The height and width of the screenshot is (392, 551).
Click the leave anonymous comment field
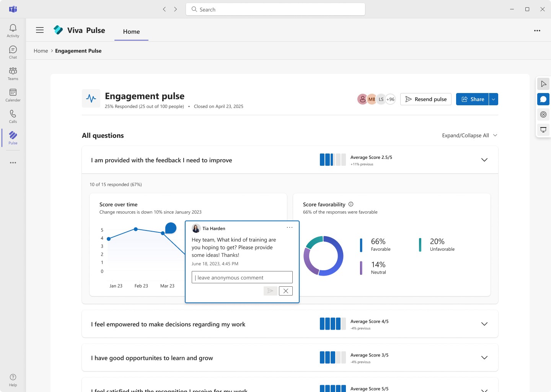click(242, 277)
